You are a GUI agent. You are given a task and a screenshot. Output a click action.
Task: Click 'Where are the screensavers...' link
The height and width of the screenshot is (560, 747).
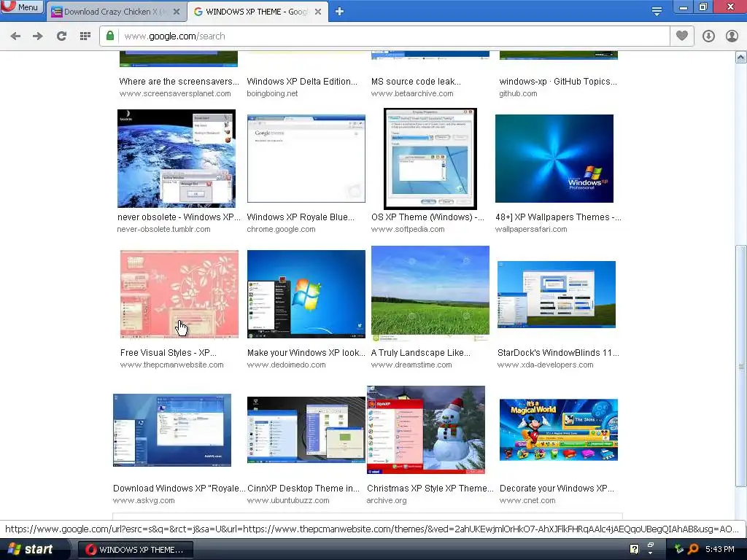click(179, 82)
